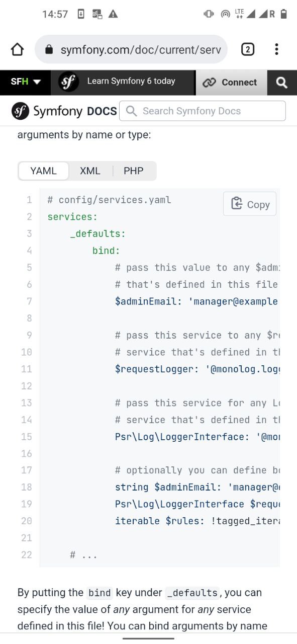Expand the SFH dropdown menu
The height and width of the screenshot is (644, 297).
pos(26,82)
